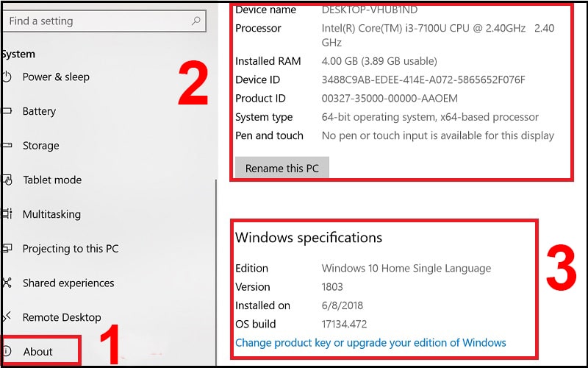
Task: Open the Change product key or upgrade link
Action: pos(370,343)
